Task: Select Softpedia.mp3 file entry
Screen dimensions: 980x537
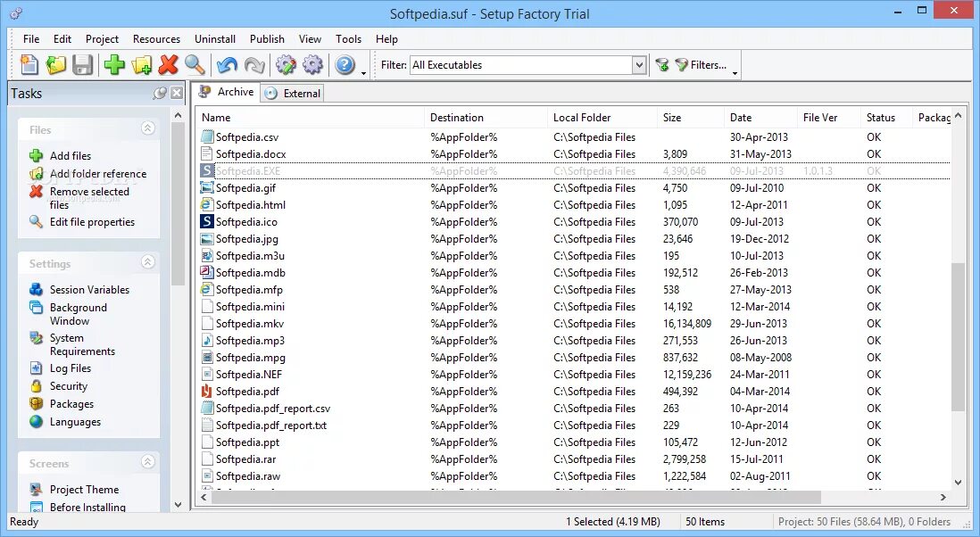Action: tap(573, 341)
